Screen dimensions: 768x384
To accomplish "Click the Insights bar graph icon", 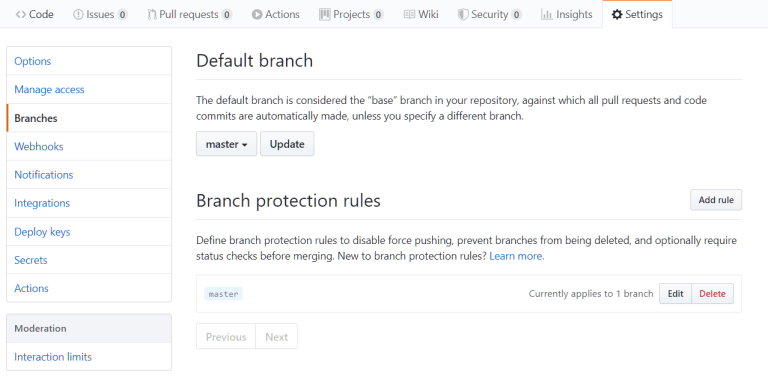I will coord(547,15).
